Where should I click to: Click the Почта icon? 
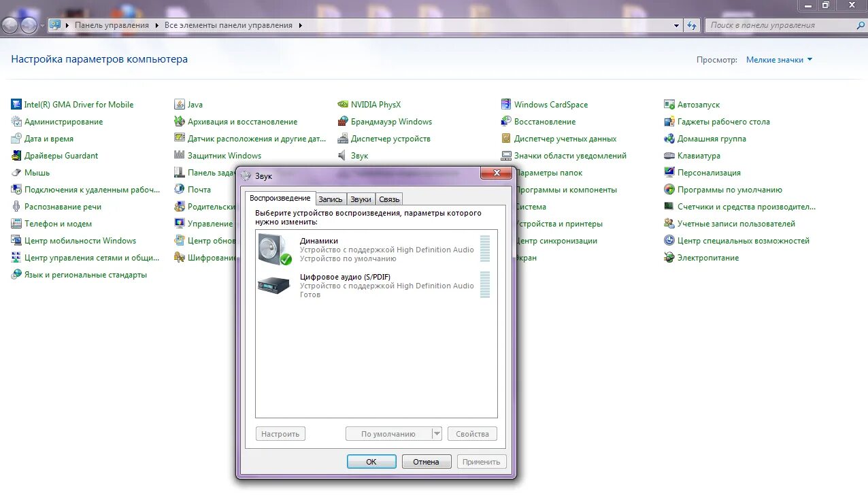tap(180, 189)
